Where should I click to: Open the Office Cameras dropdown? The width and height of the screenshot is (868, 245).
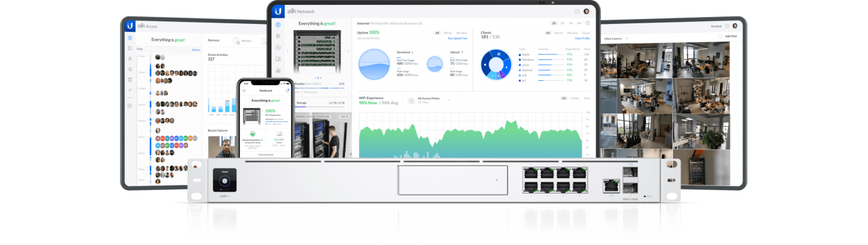pos(626,39)
